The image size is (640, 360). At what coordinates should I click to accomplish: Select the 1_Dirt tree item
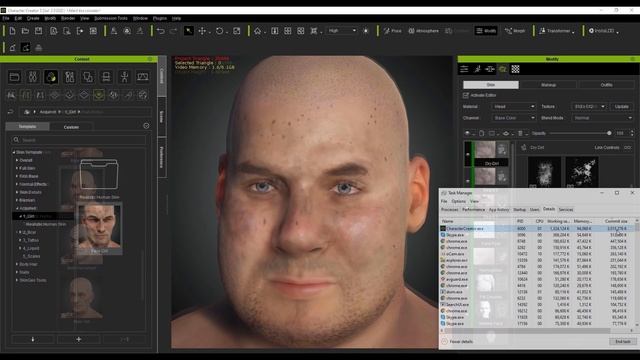tap(29, 216)
